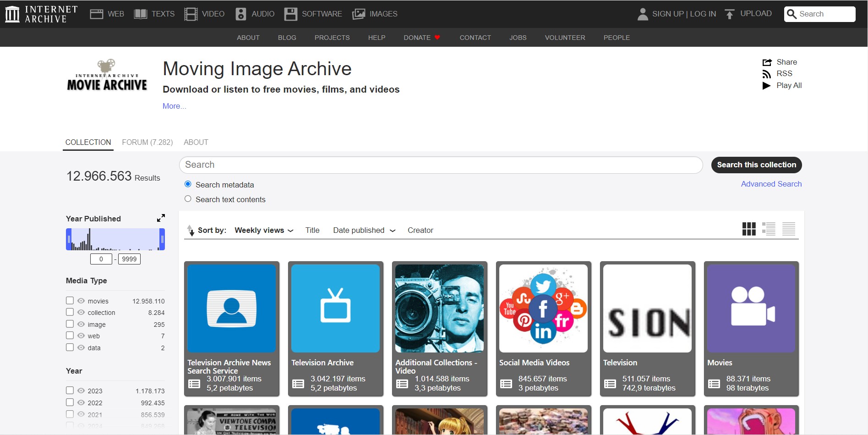The width and height of the screenshot is (868, 435).
Task: Check the data media type box
Action: [70, 347]
